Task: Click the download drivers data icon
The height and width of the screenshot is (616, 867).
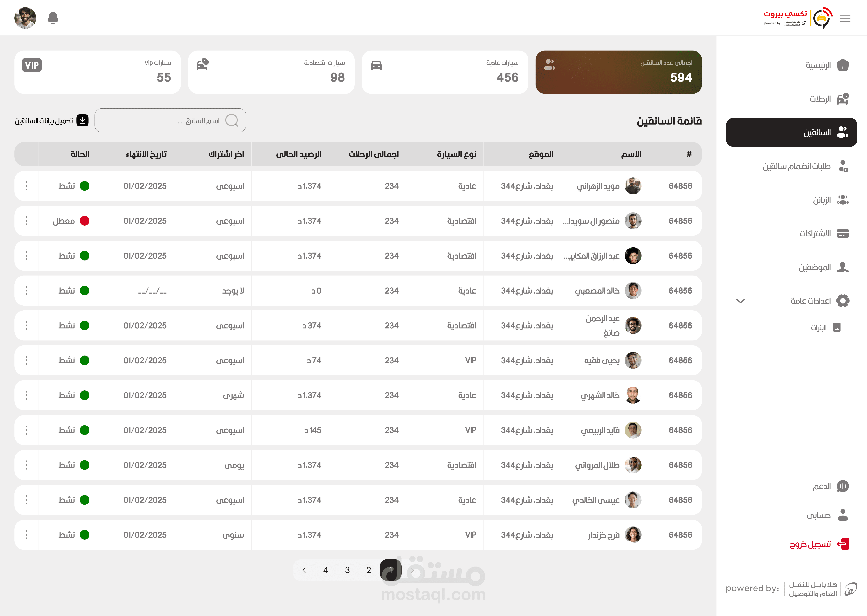Action: (x=82, y=120)
